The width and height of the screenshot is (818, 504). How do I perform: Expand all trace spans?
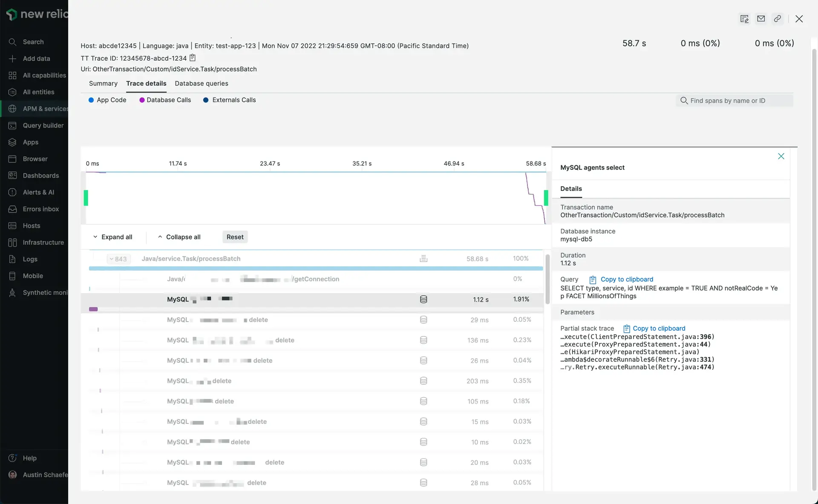point(113,237)
